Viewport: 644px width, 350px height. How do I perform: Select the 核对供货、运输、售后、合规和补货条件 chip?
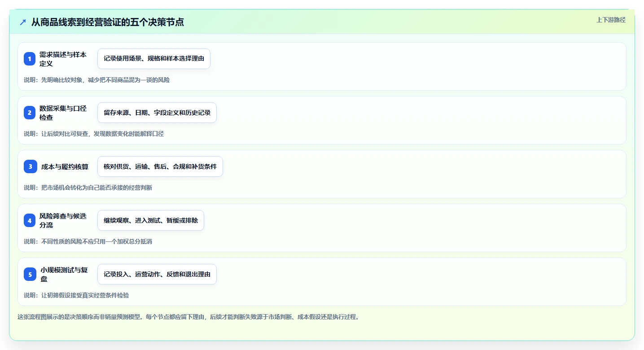tap(160, 166)
